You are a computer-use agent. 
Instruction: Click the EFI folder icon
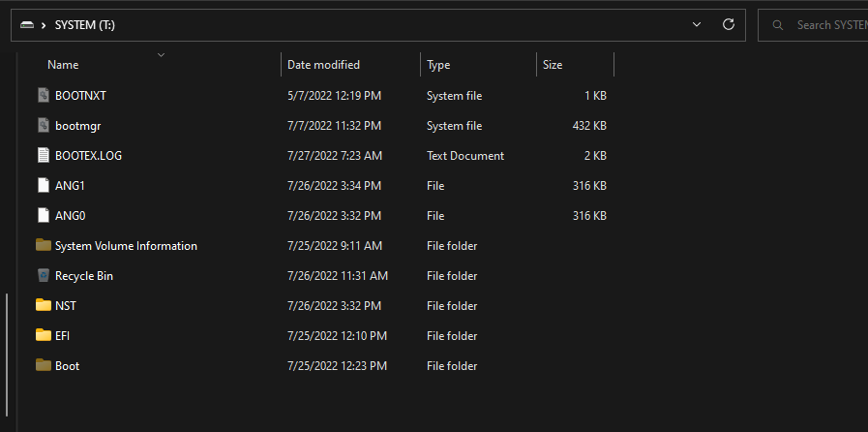[43, 336]
